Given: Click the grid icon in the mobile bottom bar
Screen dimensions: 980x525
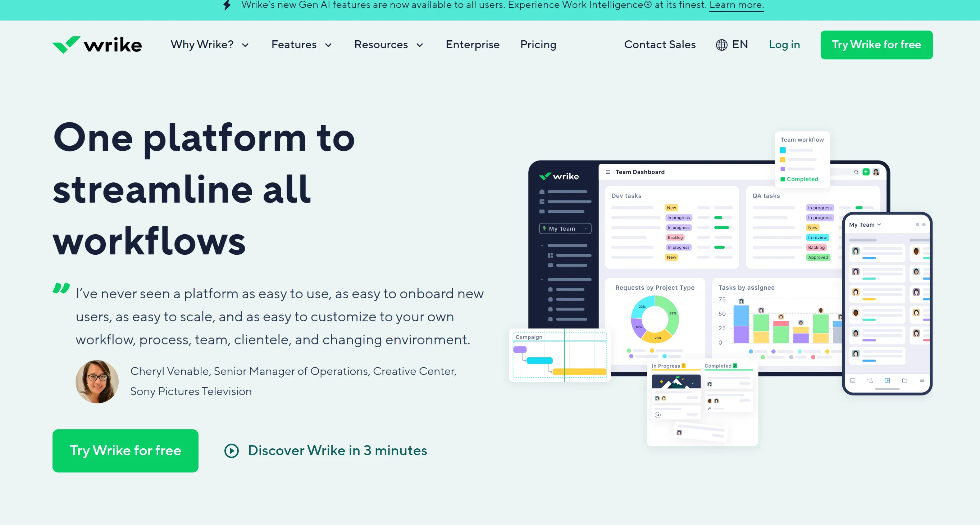Looking at the screenshot, I should pos(887,380).
